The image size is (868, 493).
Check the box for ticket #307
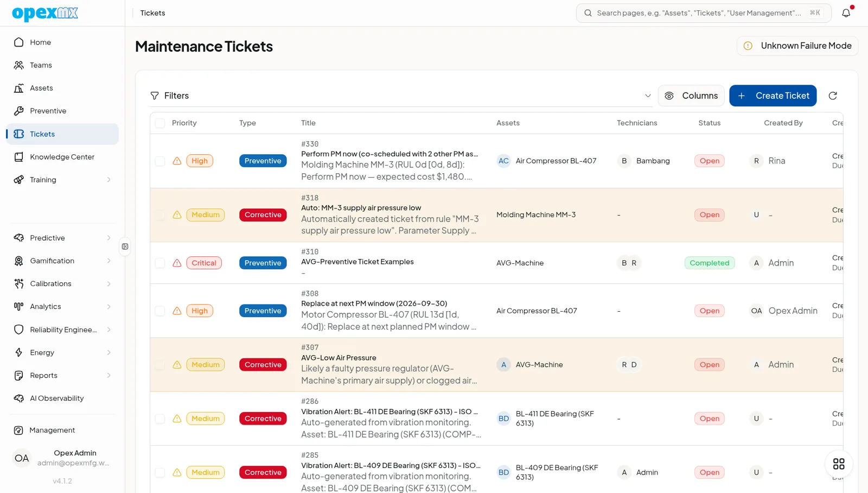point(160,365)
